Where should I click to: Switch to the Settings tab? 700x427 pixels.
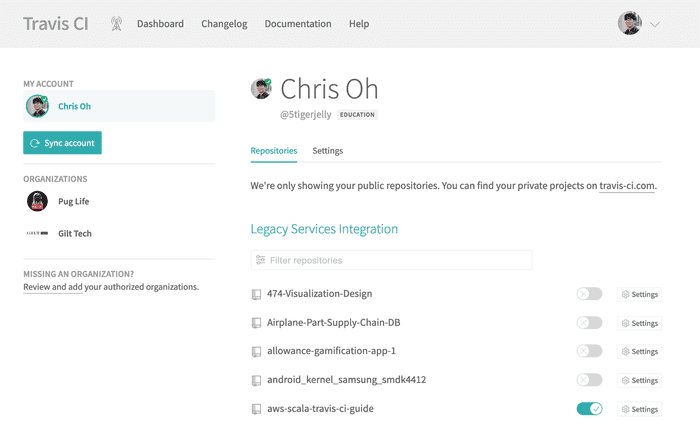tap(328, 151)
